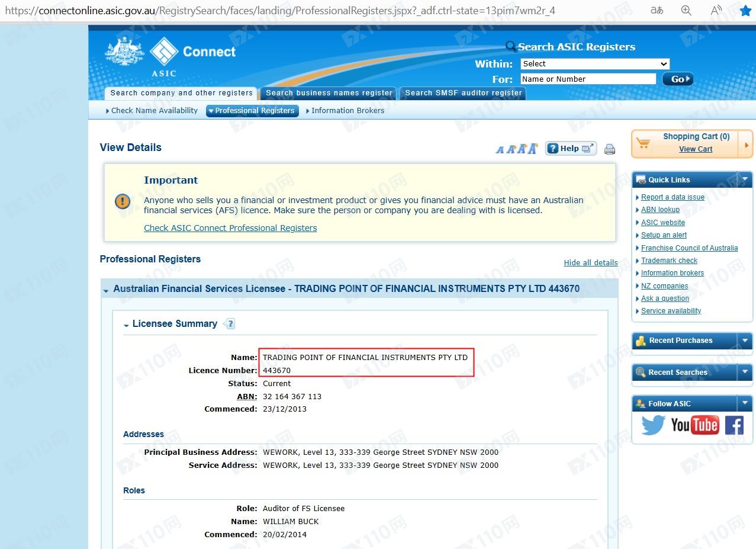Open the ASIC Facebook page icon

734,425
